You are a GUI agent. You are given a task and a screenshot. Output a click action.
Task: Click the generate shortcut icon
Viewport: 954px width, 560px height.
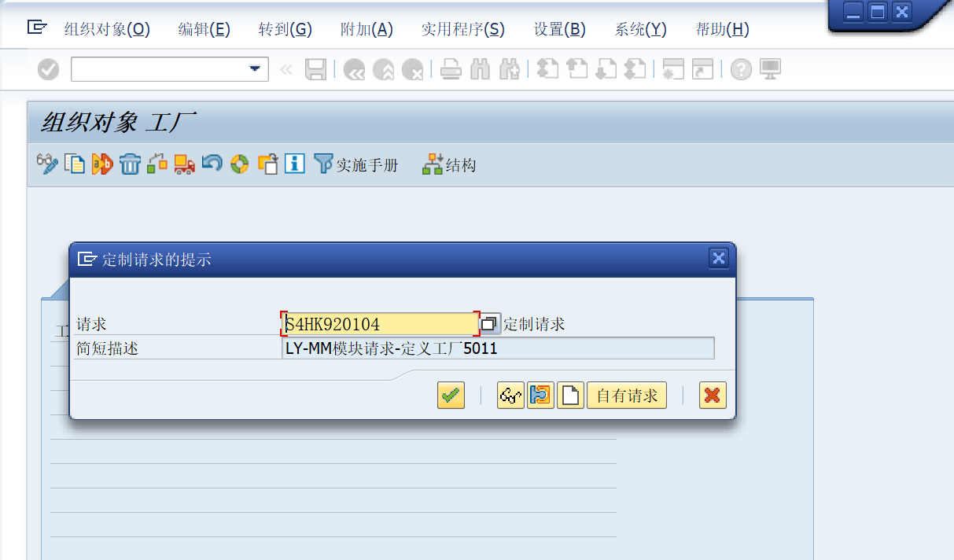click(702, 70)
